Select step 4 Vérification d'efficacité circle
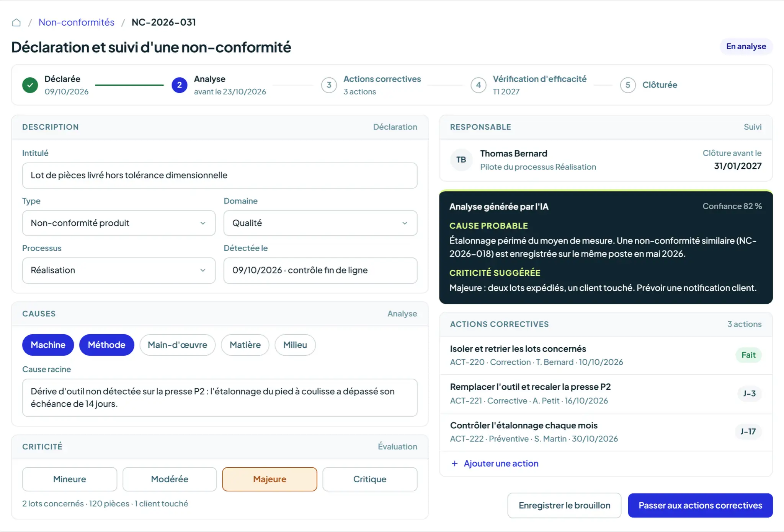Viewport: 784px width, 532px height. (478, 85)
